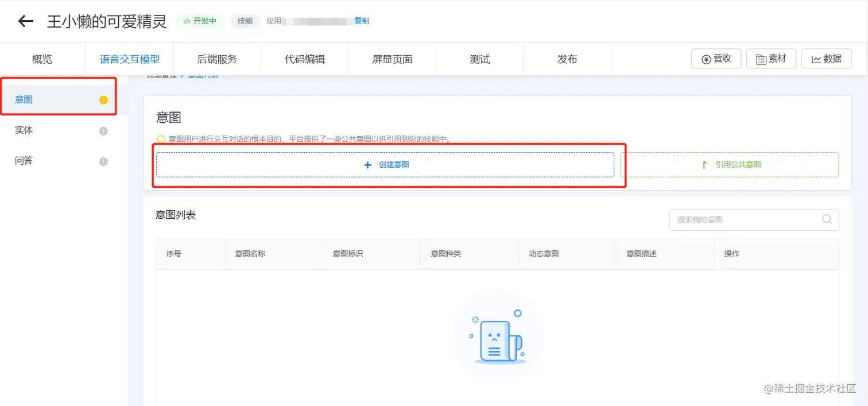The width and height of the screenshot is (868, 406).
Task: Open the 概览 tab
Action: [x=42, y=59]
